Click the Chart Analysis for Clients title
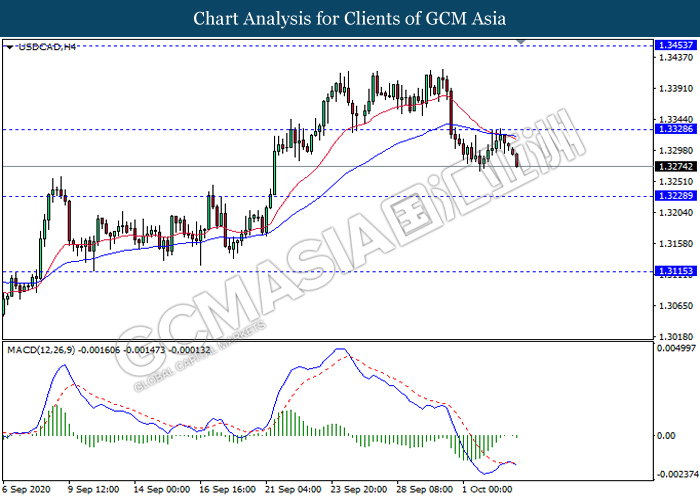 coord(350,19)
